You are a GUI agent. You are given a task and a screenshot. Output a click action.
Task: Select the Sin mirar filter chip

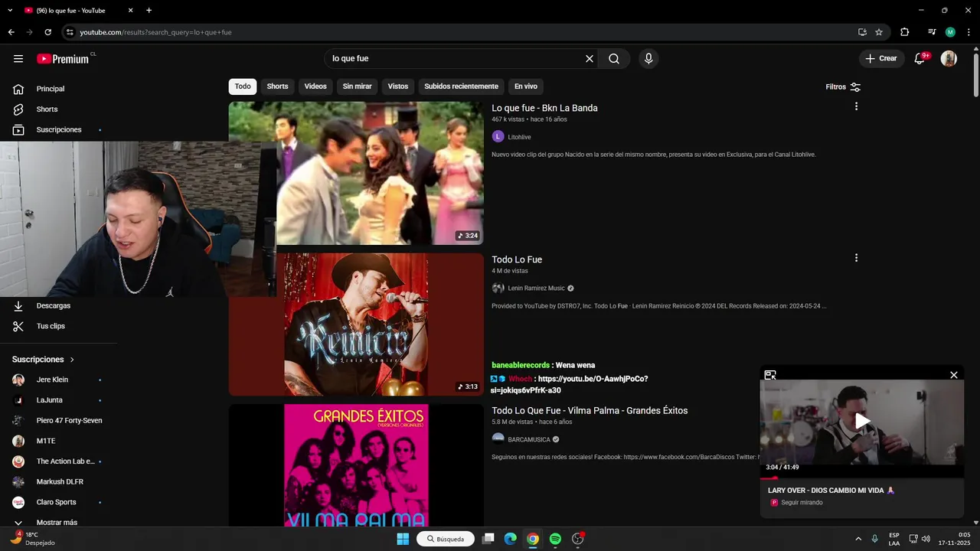pyautogui.click(x=357, y=86)
